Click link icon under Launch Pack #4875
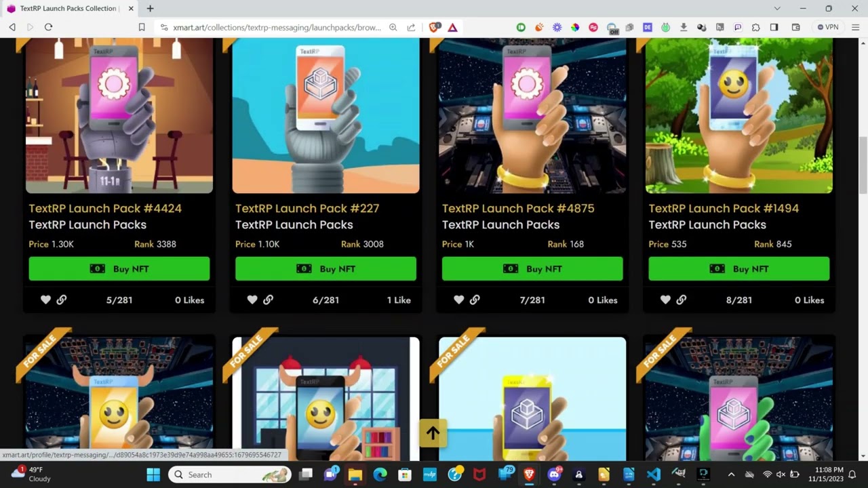This screenshot has width=868, height=488. (x=475, y=300)
